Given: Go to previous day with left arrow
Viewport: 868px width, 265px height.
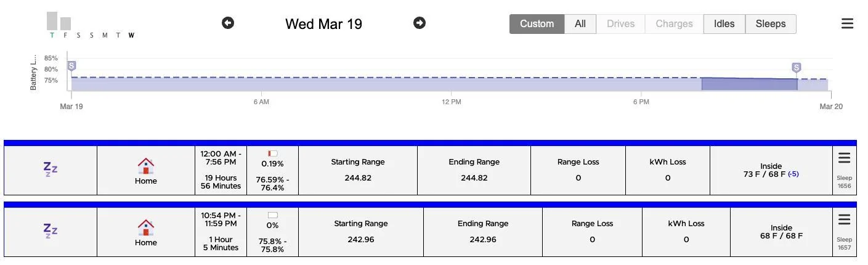Looking at the screenshot, I should click(x=228, y=23).
